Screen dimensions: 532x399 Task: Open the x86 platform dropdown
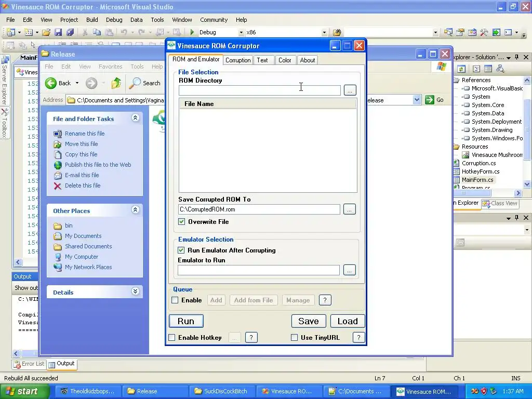click(x=324, y=33)
